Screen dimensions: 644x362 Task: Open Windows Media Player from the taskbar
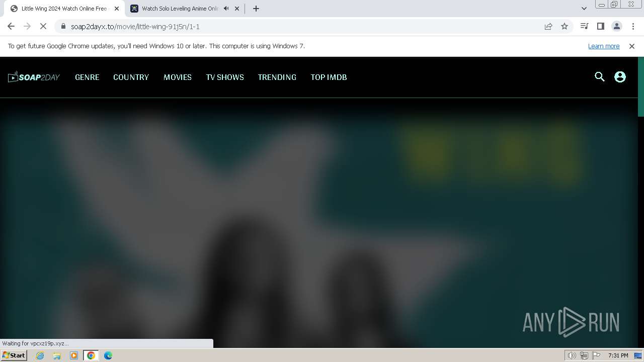click(74, 355)
